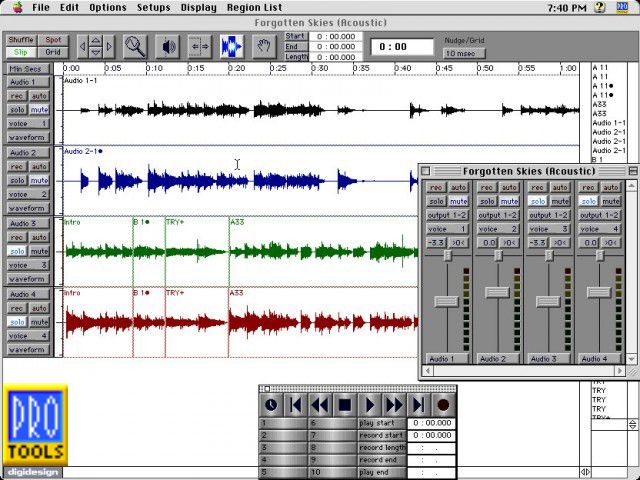
Task: Click the zoom left arrow button
Action: tap(82, 47)
